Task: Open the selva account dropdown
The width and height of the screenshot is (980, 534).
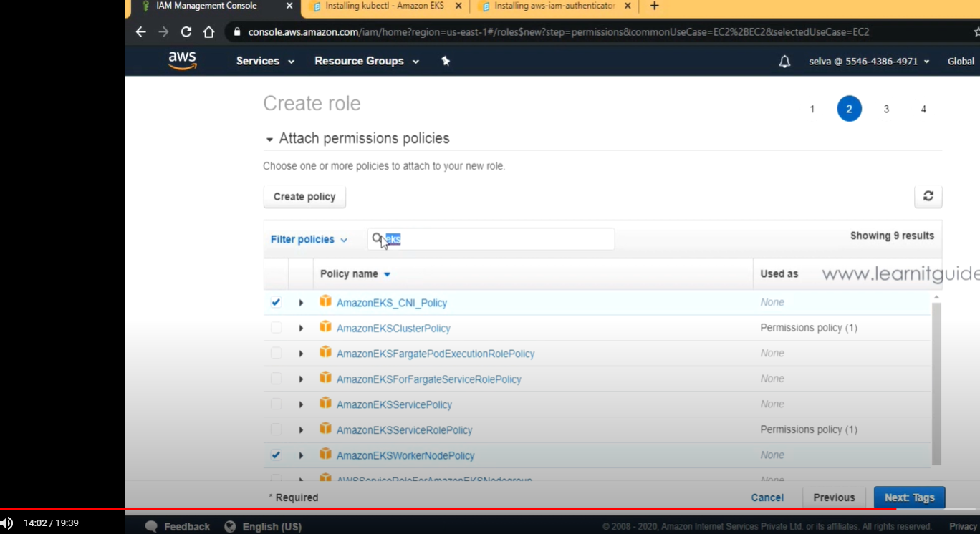Action: click(869, 62)
